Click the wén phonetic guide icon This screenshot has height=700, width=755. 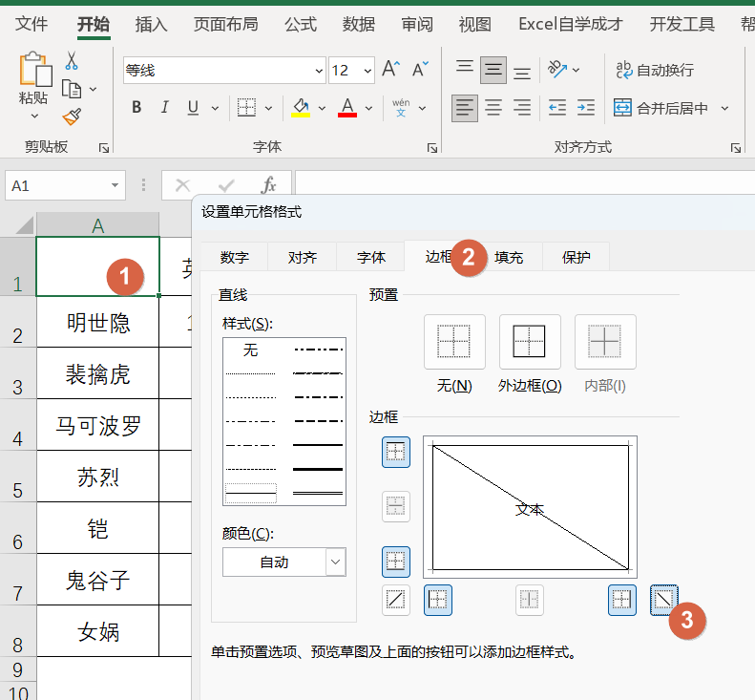coord(401,107)
